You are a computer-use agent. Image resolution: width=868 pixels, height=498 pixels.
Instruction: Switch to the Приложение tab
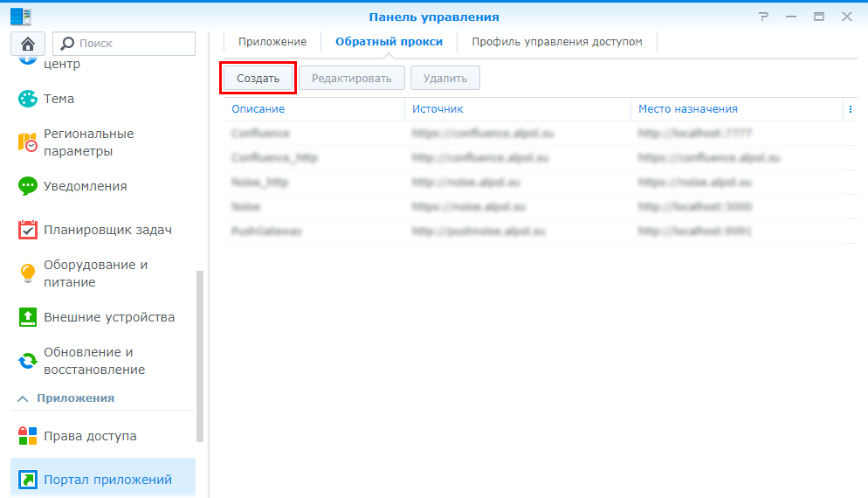point(272,41)
